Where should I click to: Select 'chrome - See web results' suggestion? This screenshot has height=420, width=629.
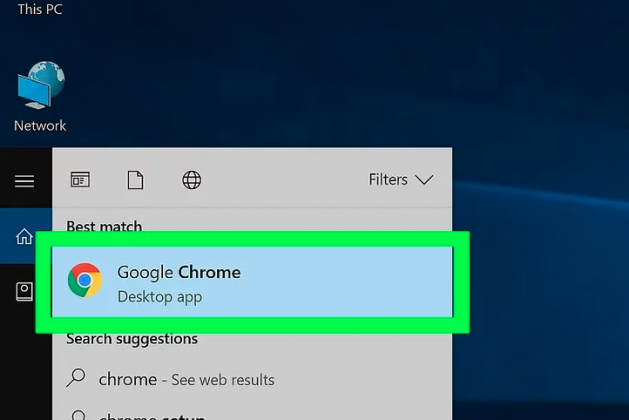point(252,379)
